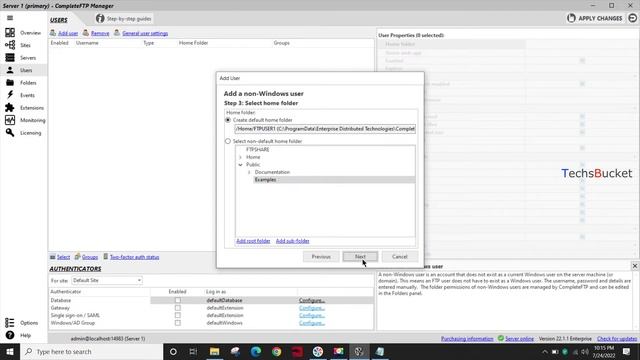The width and height of the screenshot is (640, 360).
Task: Open Purchasing information link
Action: [x=467, y=339]
